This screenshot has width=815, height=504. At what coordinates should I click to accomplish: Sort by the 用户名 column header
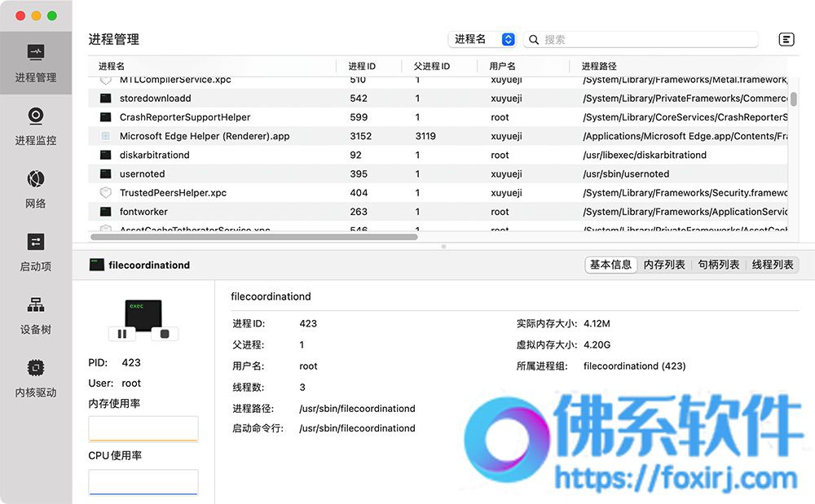click(x=502, y=66)
